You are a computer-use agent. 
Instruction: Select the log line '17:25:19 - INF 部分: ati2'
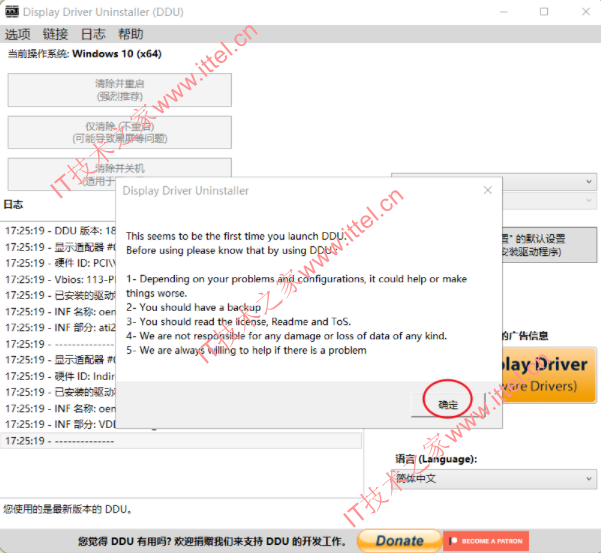click(60, 328)
